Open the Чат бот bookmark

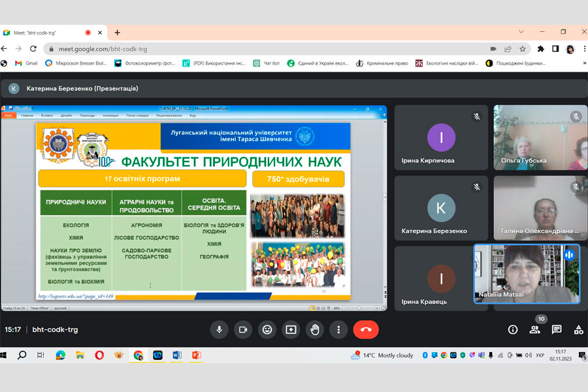click(x=267, y=63)
